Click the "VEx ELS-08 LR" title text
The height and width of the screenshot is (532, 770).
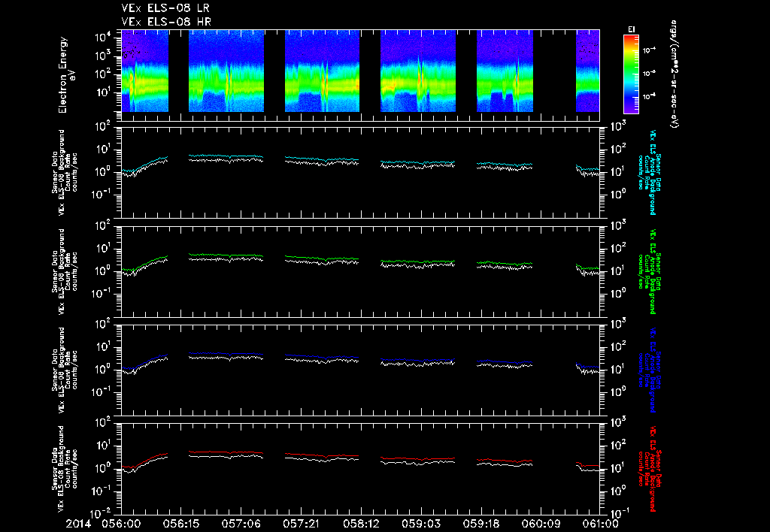click(165, 8)
